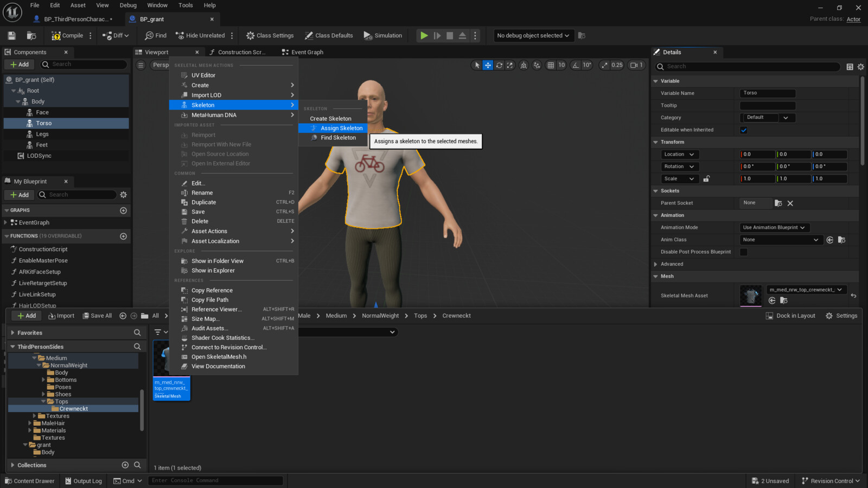This screenshot has width=868, height=488.
Task: Open UV Editor from context menu
Action: (x=234, y=75)
